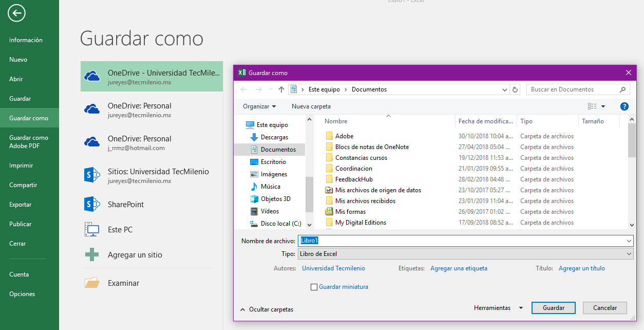Screen dimensions: 644x330
Task: Click the Examinar folder icon
Action: click(92, 283)
